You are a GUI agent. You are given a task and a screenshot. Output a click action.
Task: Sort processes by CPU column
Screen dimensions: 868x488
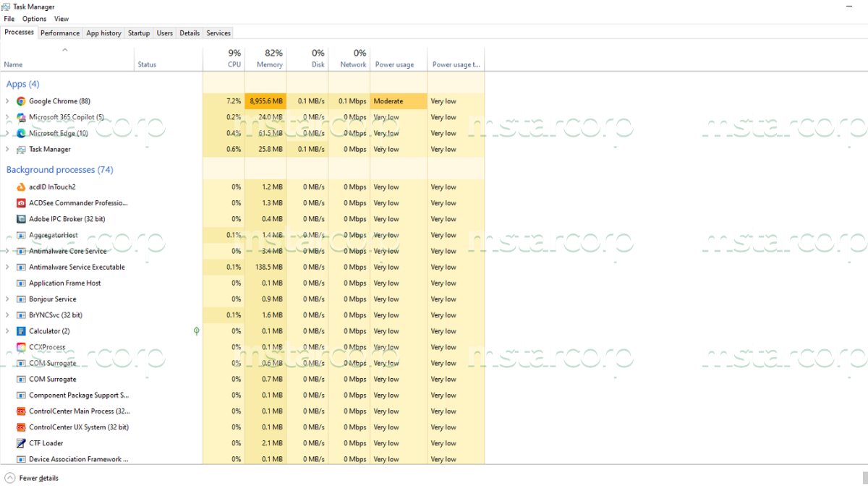click(224, 59)
